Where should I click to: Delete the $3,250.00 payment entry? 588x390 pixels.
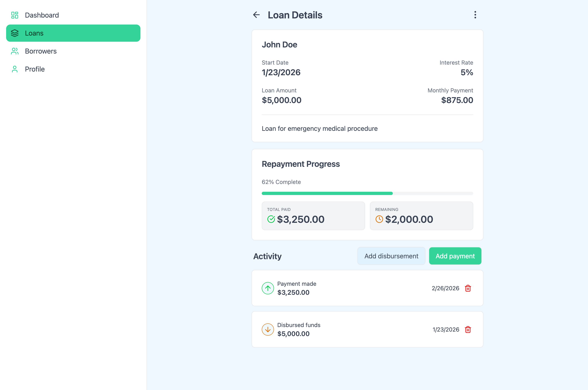pos(468,288)
